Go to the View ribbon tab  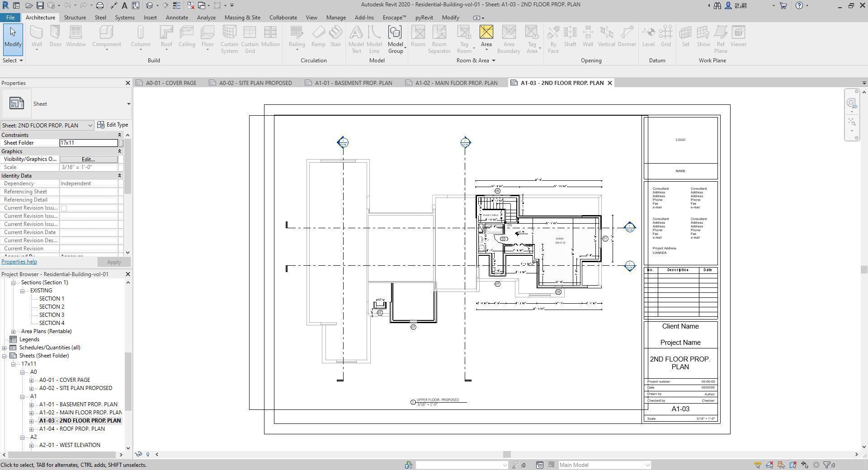(x=311, y=18)
